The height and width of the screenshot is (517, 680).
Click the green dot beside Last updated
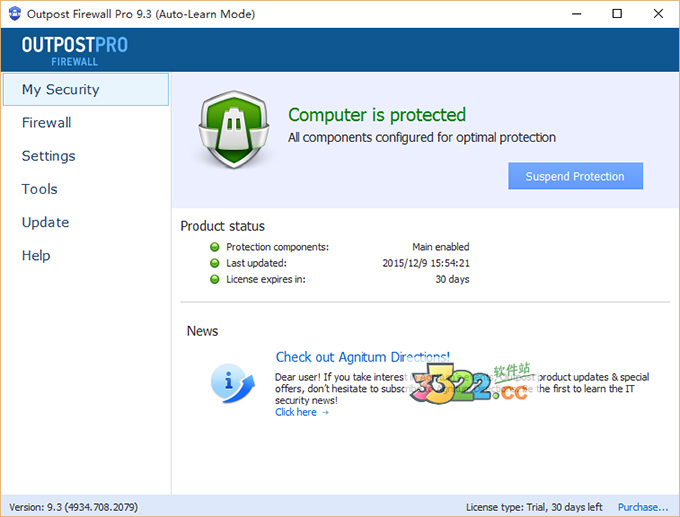coord(215,263)
